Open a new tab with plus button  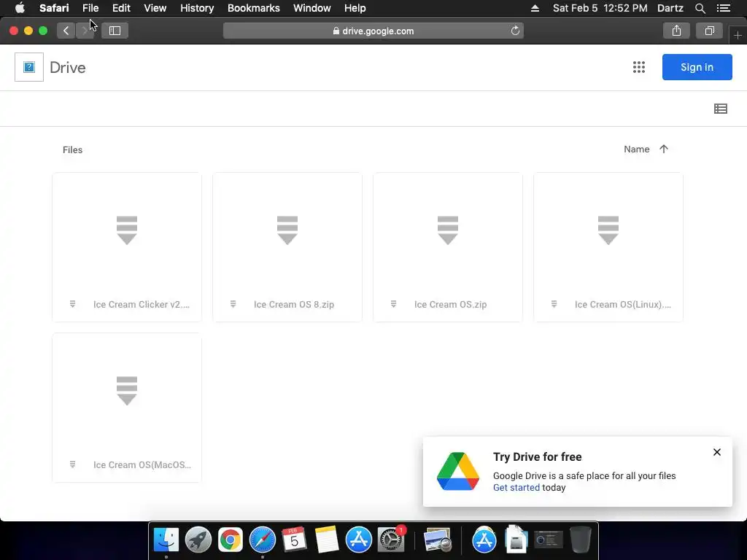(x=738, y=35)
